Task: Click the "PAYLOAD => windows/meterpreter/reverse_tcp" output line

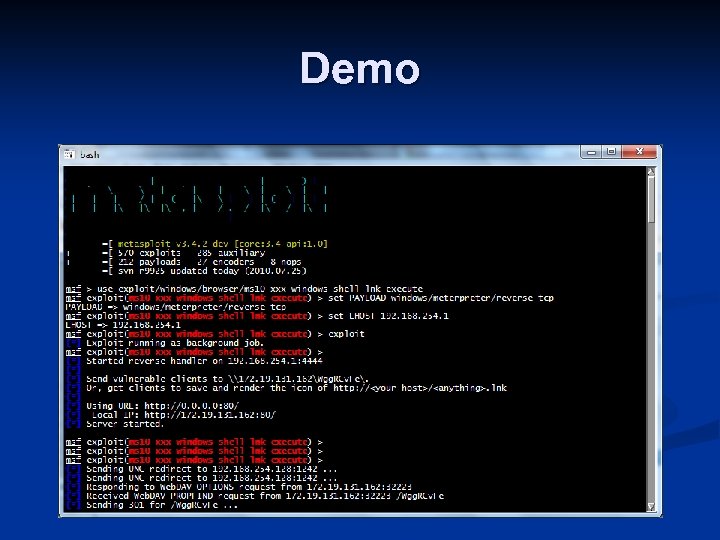Action: 176,307
